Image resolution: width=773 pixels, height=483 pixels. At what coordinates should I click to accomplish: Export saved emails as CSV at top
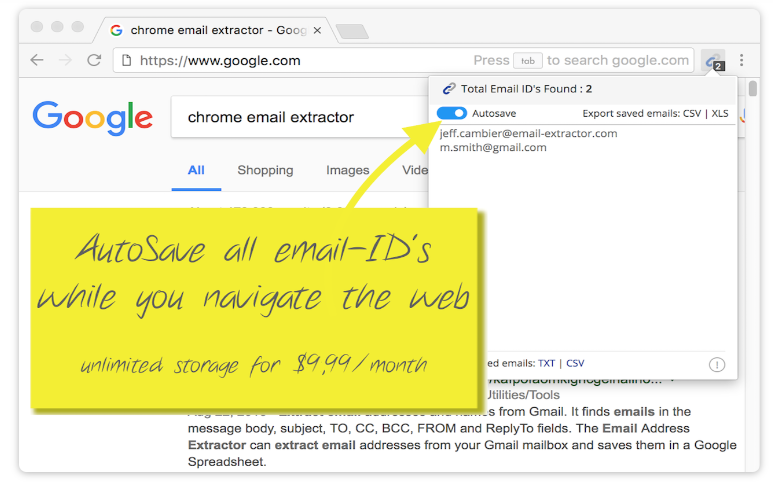tap(692, 113)
